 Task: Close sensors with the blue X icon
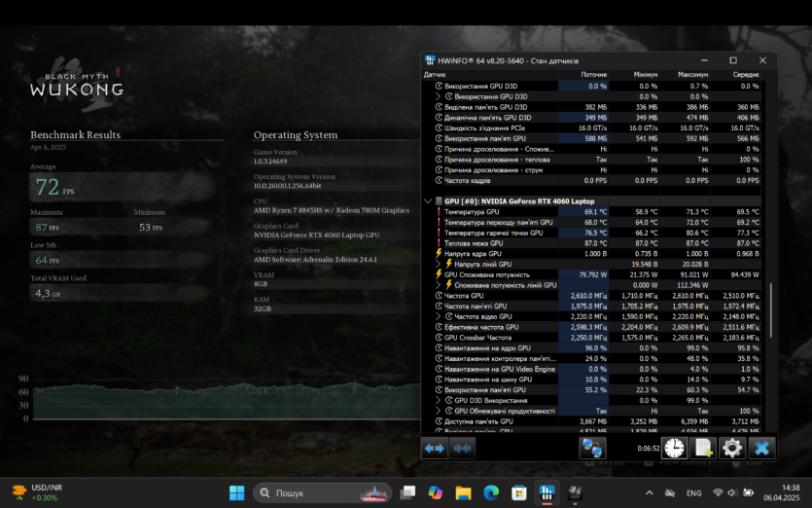click(761, 448)
